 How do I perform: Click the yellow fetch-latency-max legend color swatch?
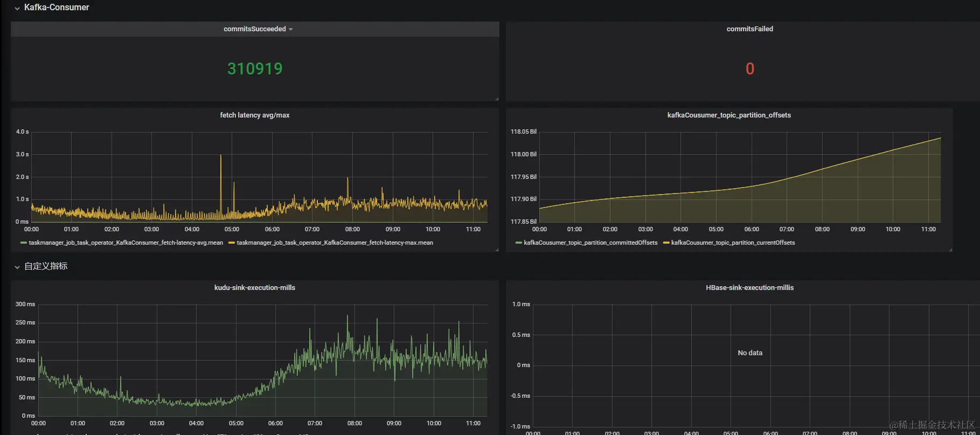coord(232,243)
